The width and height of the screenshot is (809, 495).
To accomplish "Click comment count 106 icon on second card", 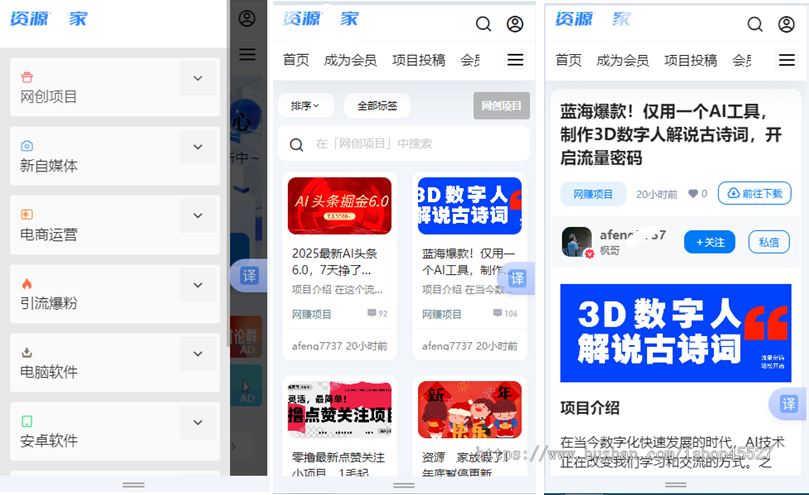I will [497, 313].
